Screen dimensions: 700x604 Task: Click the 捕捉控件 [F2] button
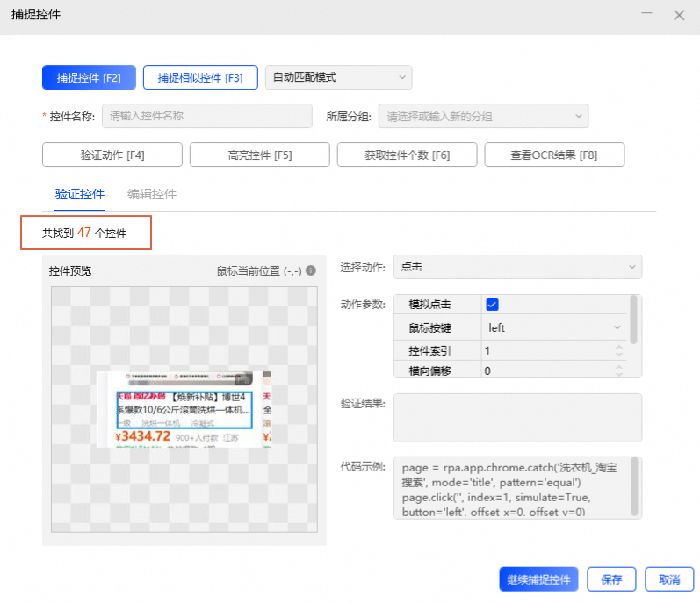point(89,77)
